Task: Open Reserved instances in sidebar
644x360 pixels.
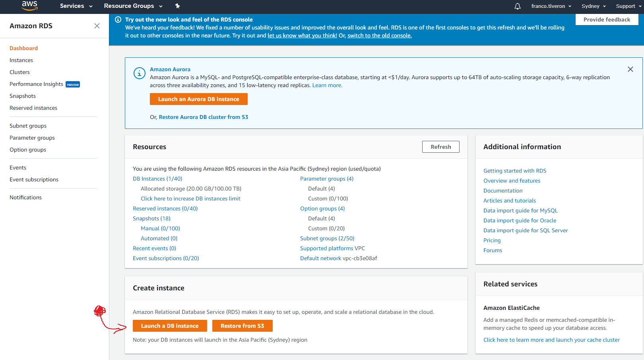Action: [x=33, y=108]
